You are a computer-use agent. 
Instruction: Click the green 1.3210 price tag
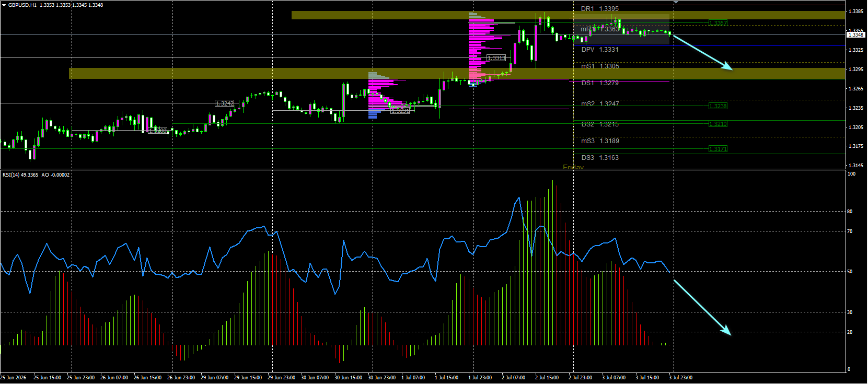717,124
